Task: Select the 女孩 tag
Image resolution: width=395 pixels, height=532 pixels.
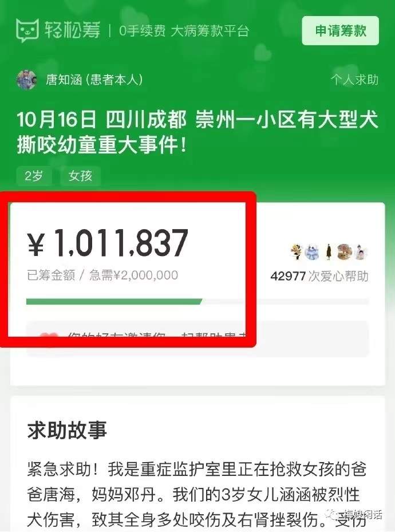Action: 80,176
